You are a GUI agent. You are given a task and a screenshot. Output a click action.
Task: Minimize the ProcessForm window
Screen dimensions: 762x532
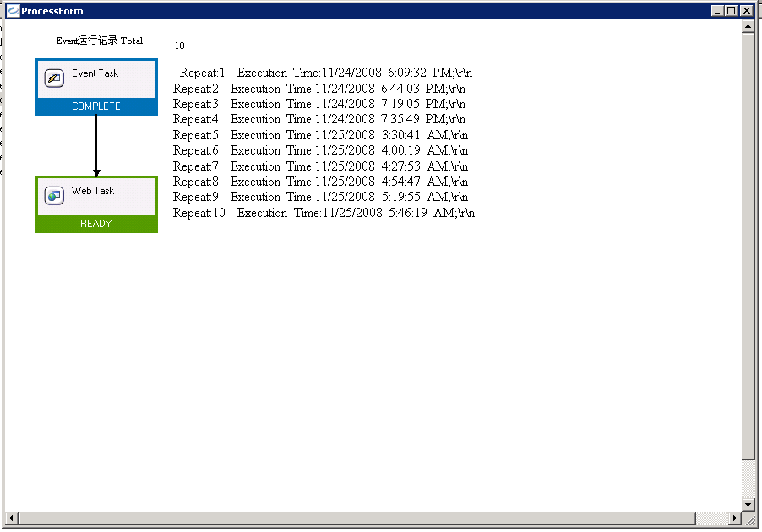(717, 11)
